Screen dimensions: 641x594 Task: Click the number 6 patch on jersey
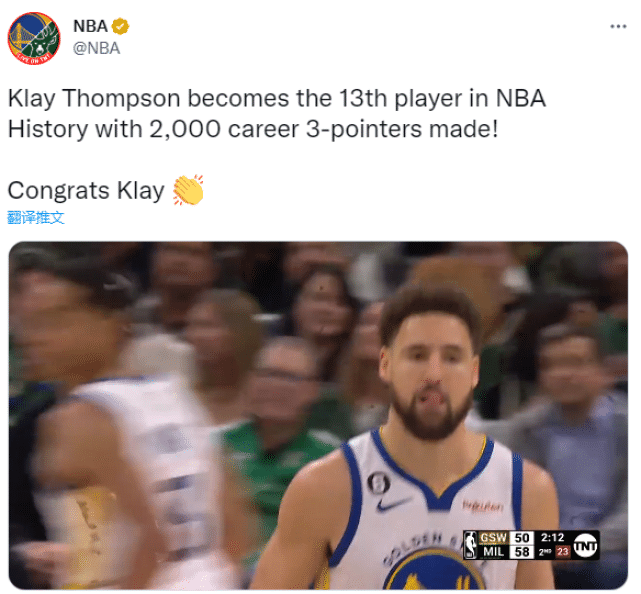pyautogui.click(x=378, y=483)
